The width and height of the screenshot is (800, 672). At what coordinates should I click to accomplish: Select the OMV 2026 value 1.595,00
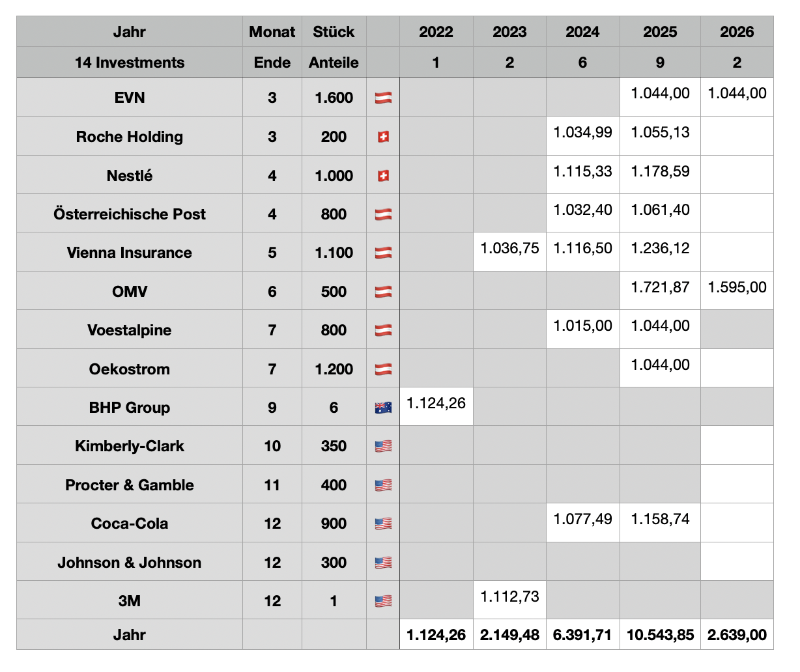tap(737, 288)
